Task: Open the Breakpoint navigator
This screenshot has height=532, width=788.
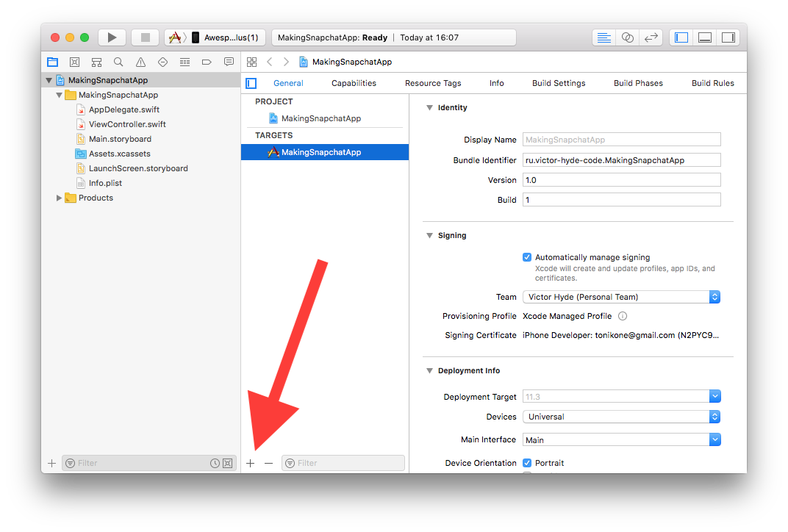Action: [x=207, y=62]
